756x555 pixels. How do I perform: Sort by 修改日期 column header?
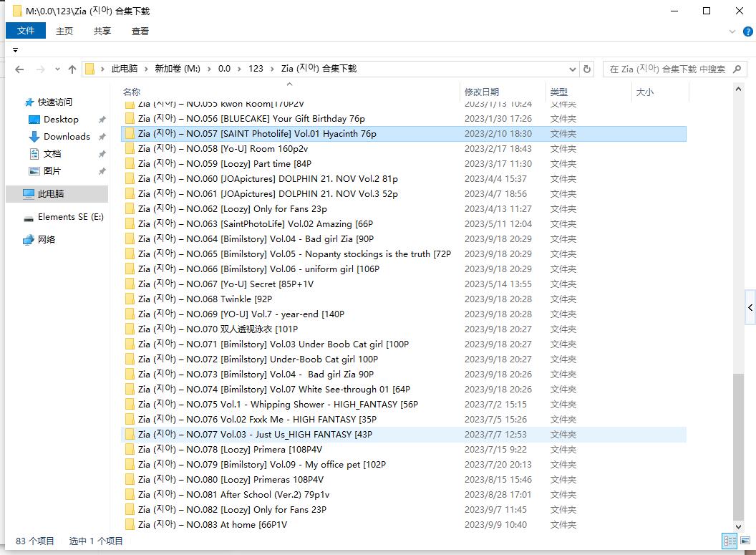pos(482,92)
